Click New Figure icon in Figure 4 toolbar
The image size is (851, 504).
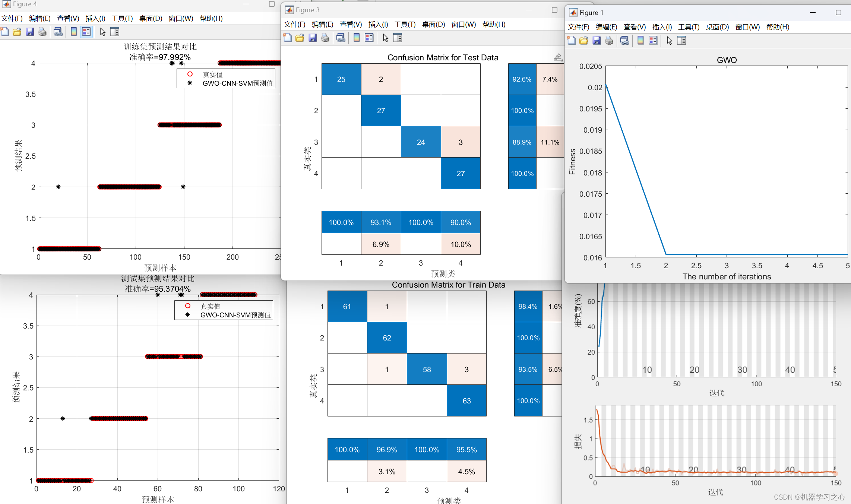point(5,32)
